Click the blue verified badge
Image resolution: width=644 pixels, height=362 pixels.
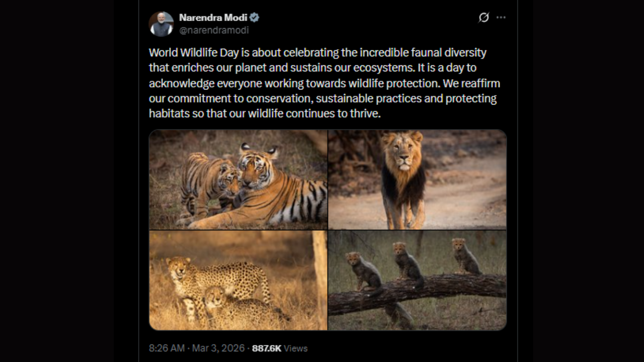click(x=255, y=18)
